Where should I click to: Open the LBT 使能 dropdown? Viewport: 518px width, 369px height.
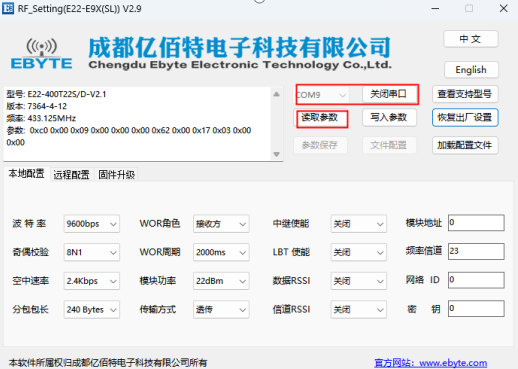tap(359, 252)
